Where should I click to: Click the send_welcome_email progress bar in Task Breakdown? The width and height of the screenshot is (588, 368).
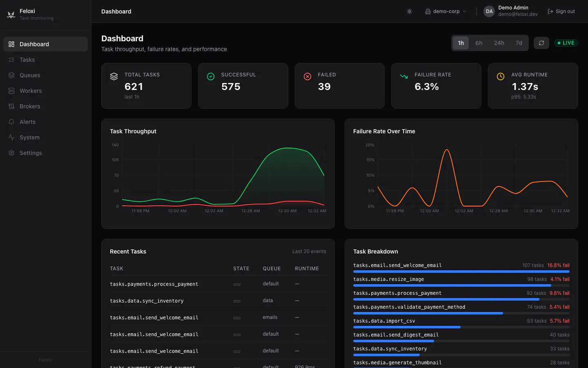pyautogui.click(x=461, y=272)
